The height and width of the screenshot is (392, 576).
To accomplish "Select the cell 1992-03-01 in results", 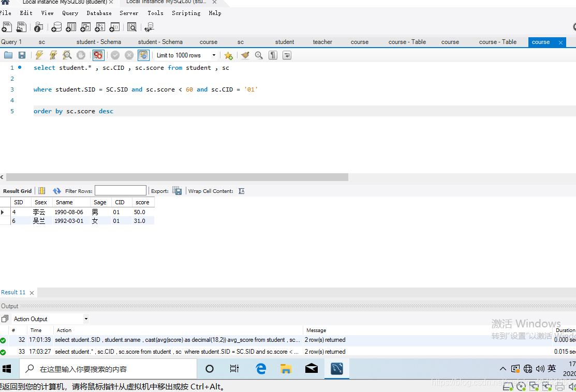I will tap(71, 221).
